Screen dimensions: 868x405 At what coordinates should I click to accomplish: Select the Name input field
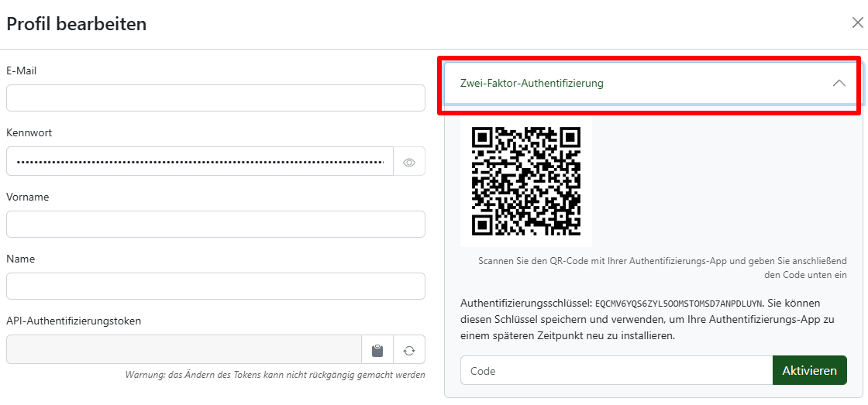click(216, 286)
